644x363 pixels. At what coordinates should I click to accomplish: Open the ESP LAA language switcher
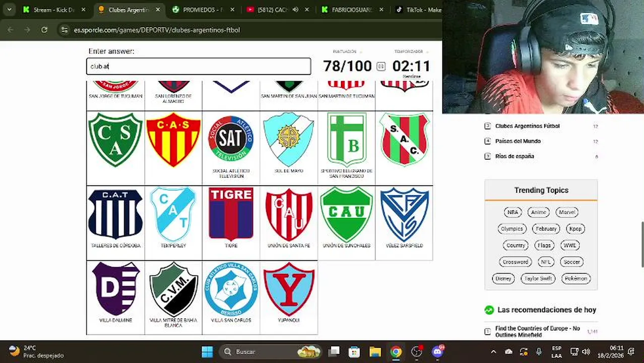click(x=556, y=352)
